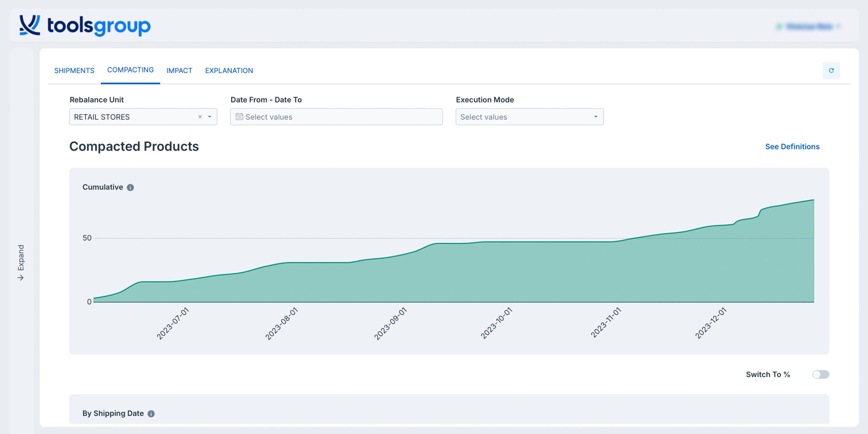Screen dimensions: 868x434
Task: Click the 0 y-axis value
Action: [x=89, y=302]
